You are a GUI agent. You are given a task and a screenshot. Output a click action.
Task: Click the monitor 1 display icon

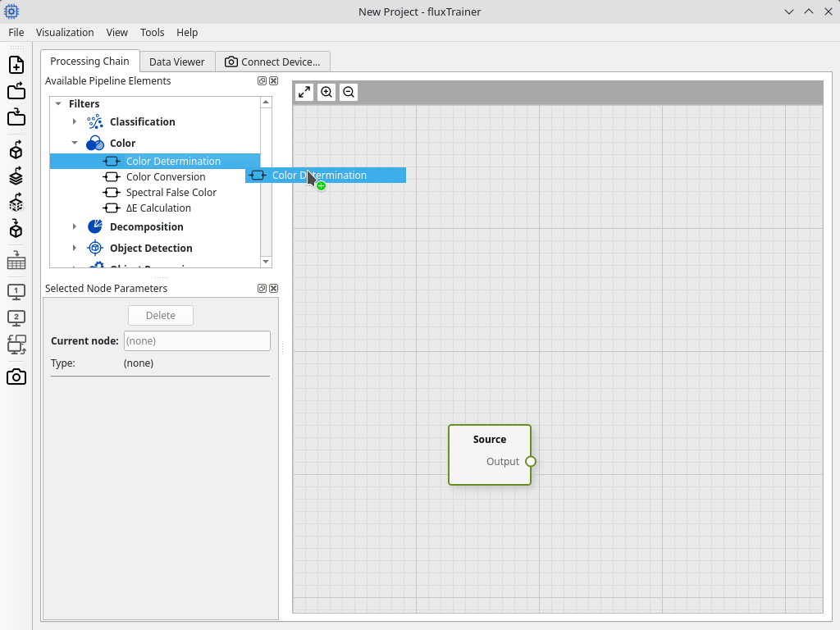pyautogui.click(x=16, y=292)
